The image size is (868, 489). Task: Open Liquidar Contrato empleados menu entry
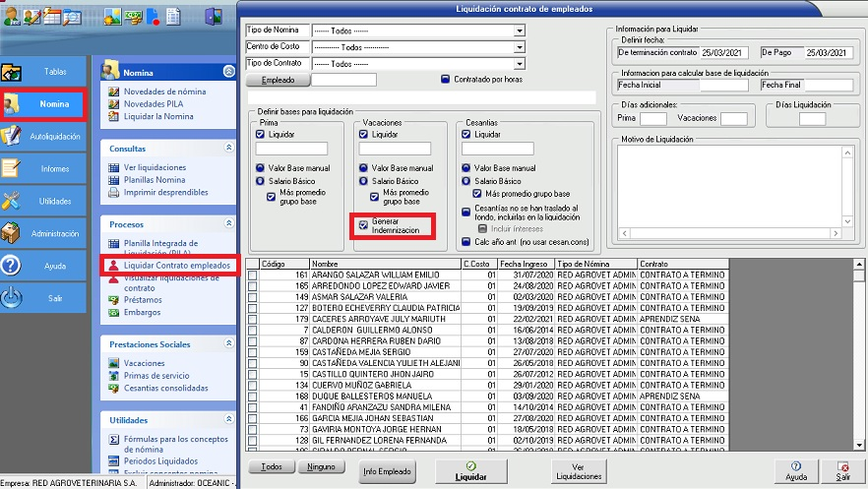tap(177, 266)
